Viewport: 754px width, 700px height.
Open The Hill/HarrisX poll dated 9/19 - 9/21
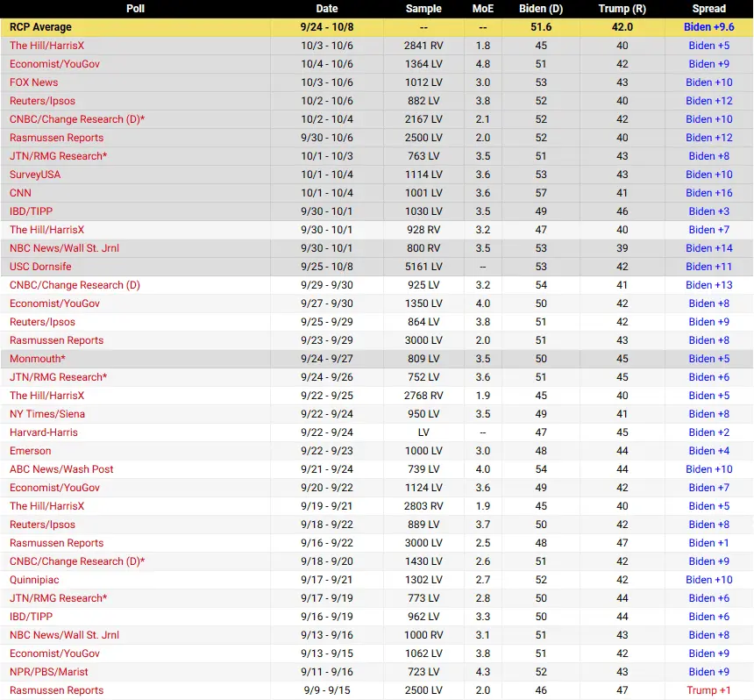click(46, 506)
